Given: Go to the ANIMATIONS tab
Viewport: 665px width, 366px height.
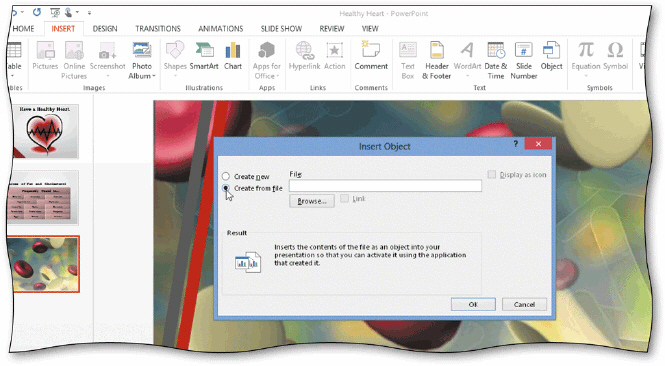Looking at the screenshot, I should [x=221, y=29].
